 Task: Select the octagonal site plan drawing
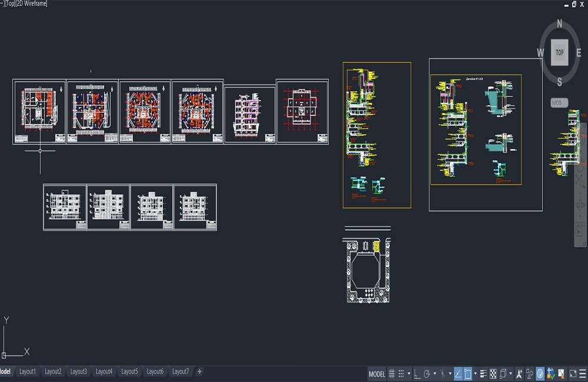click(x=367, y=271)
